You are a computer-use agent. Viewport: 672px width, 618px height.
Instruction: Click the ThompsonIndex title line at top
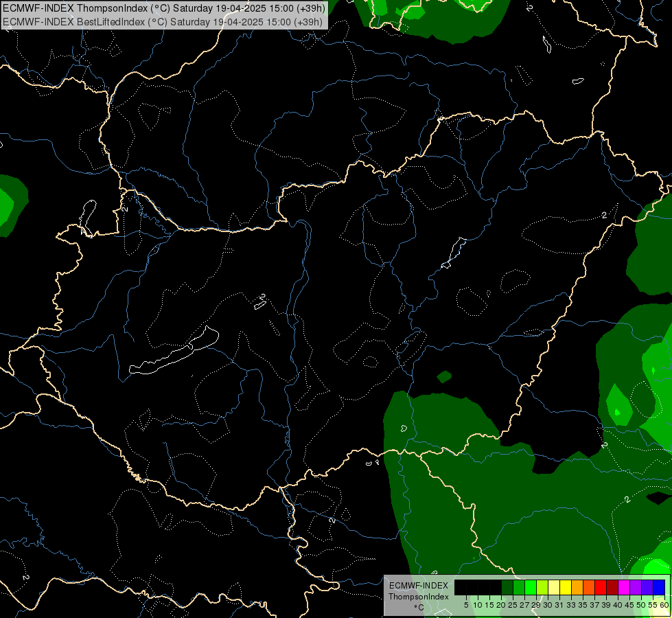click(x=164, y=8)
